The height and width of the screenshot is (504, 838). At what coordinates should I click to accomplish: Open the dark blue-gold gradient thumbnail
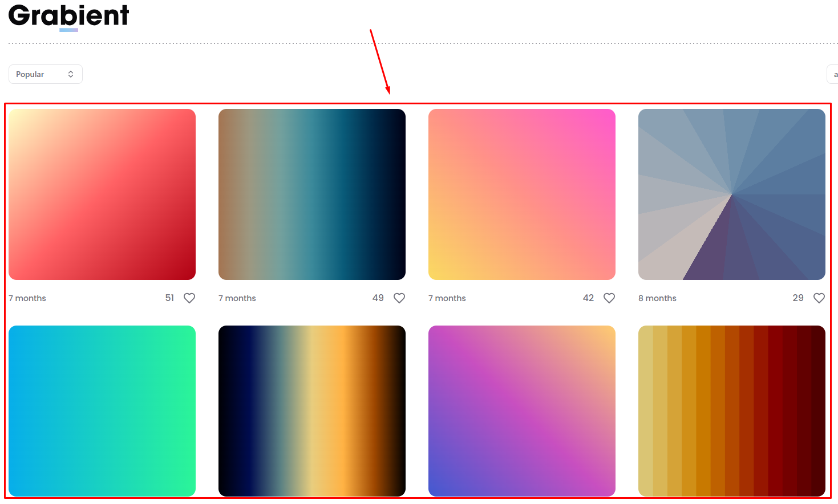point(311,410)
